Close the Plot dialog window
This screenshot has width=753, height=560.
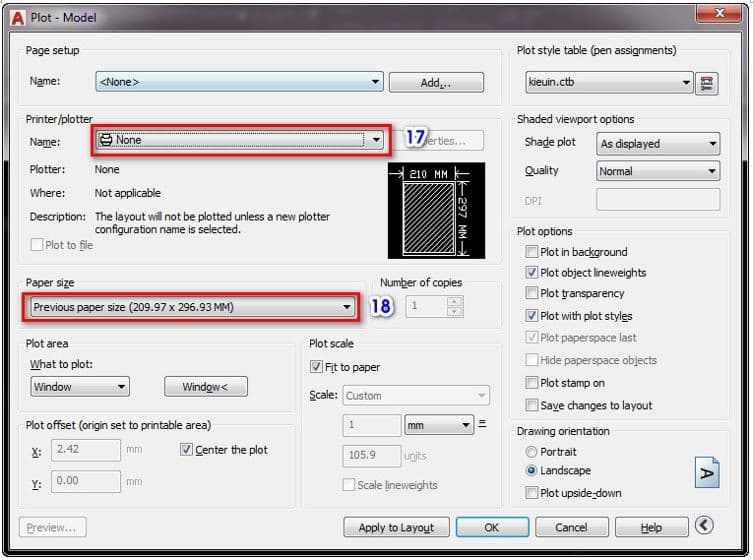coord(719,13)
